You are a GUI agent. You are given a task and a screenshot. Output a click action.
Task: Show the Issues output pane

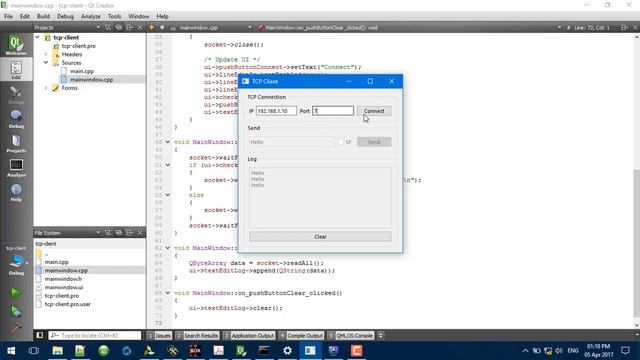click(x=160, y=335)
